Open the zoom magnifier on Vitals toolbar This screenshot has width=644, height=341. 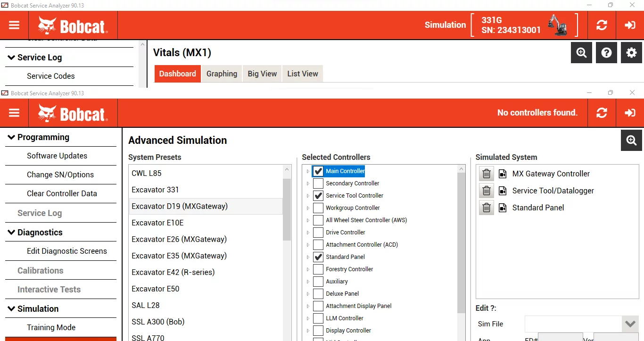(x=581, y=52)
